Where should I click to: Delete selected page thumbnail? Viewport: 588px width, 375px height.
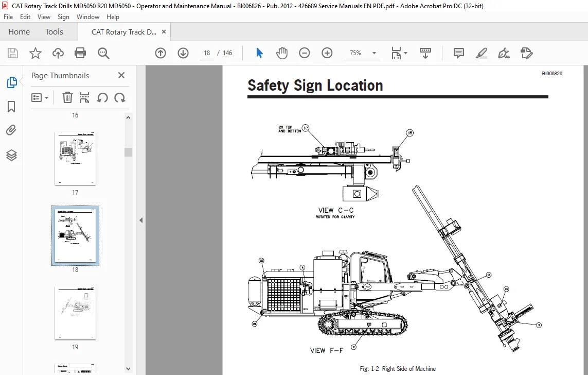tap(67, 97)
